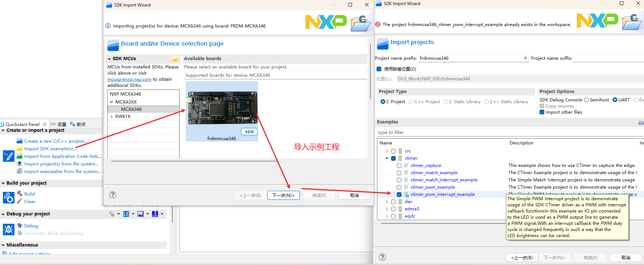Uncheck the ctimer_pwm_interrupt_example checkbox

coord(399,194)
